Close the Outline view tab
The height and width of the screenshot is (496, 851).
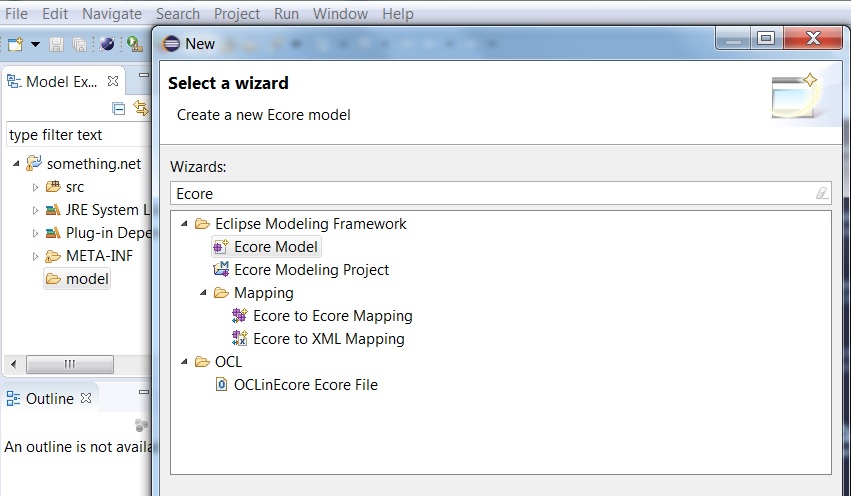tap(86, 398)
